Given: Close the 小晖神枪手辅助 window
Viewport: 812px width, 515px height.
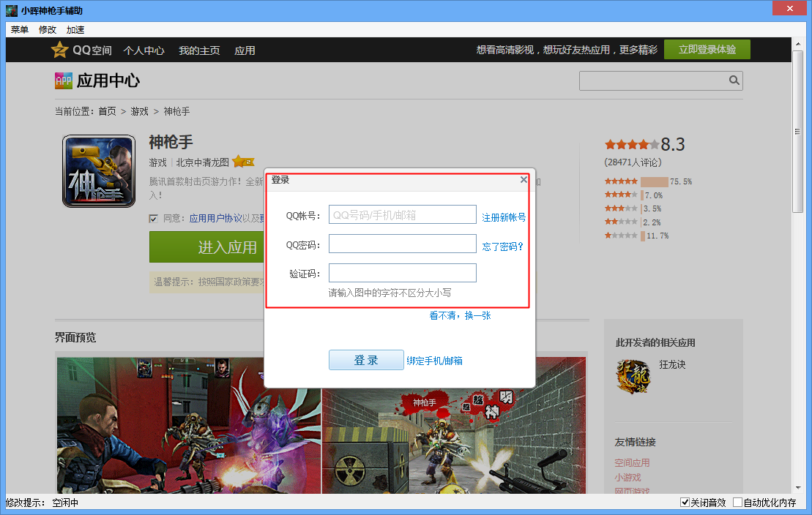Looking at the screenshot, I should (x=789, y=8).
